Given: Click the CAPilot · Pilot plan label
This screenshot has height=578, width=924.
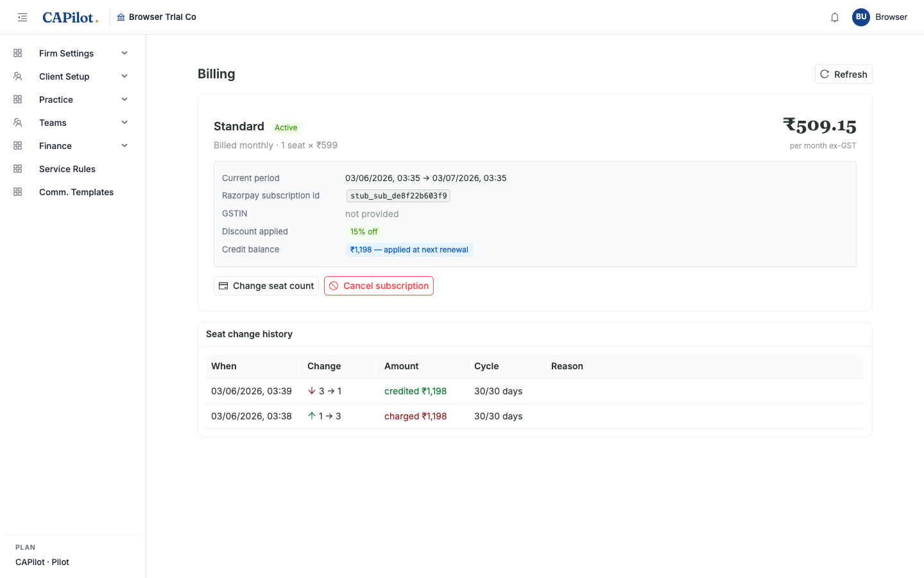Looking at the screenshot, I should tap(42, 562).
